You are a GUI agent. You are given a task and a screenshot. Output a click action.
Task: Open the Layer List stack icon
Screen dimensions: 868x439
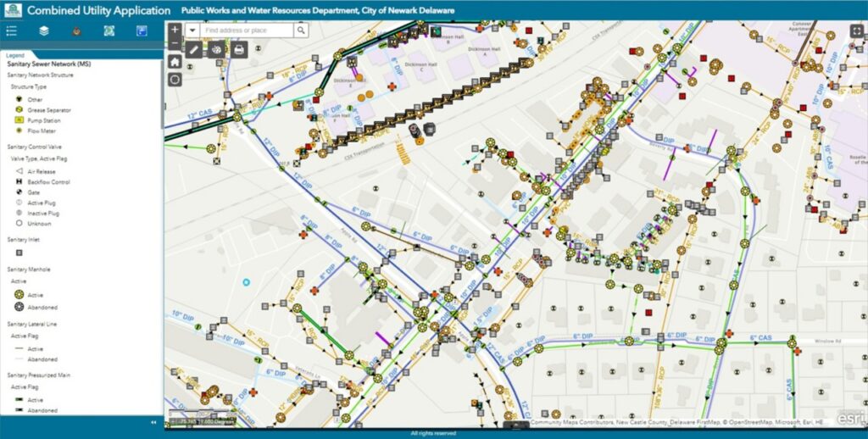44,31
